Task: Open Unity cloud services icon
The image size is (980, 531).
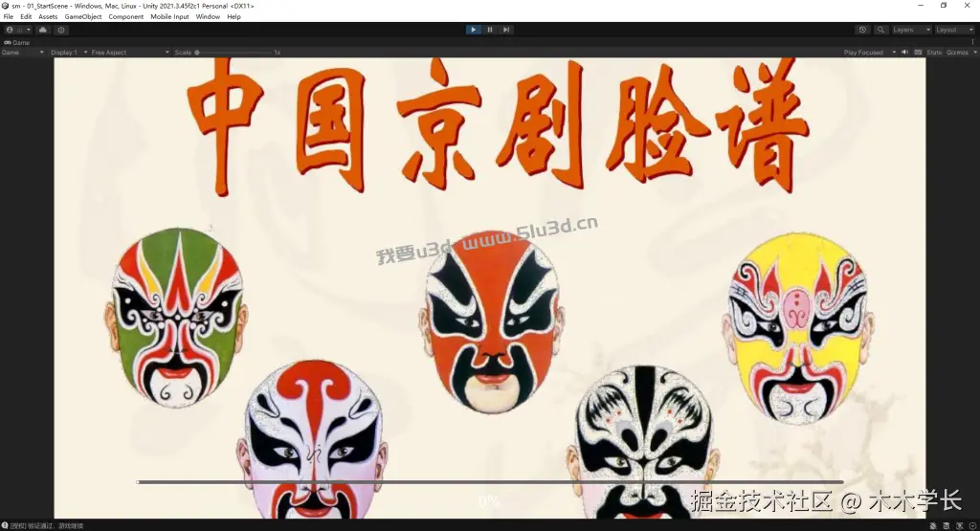Action: [x=43, y=30]
